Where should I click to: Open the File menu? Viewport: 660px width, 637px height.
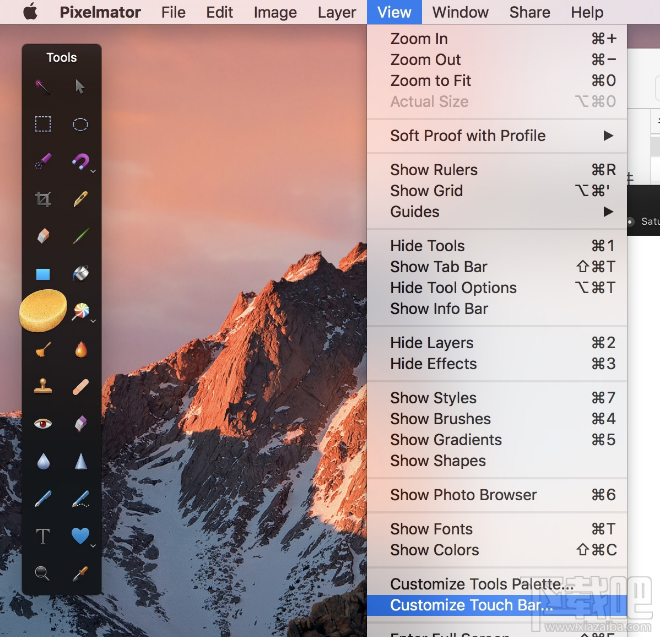point(173,12)
